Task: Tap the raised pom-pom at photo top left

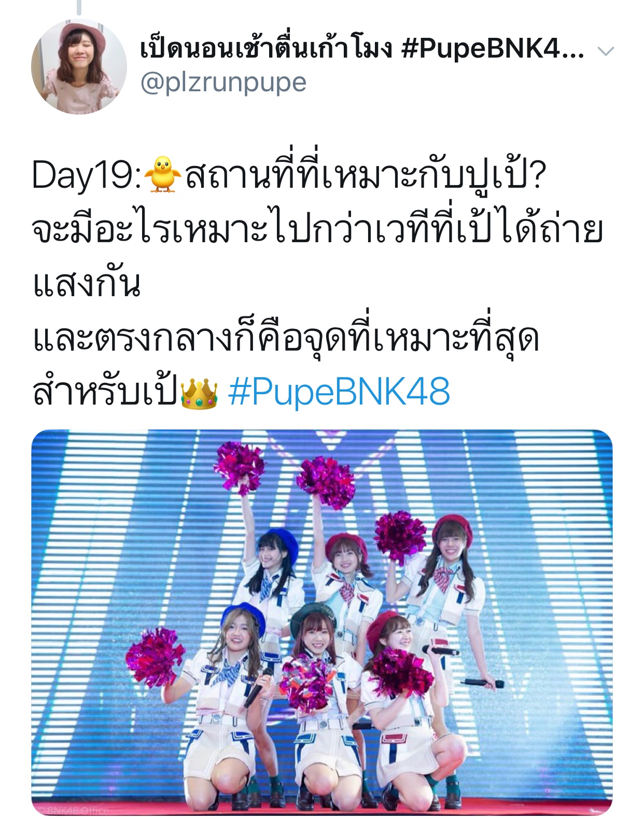Action: coord(240,466)
